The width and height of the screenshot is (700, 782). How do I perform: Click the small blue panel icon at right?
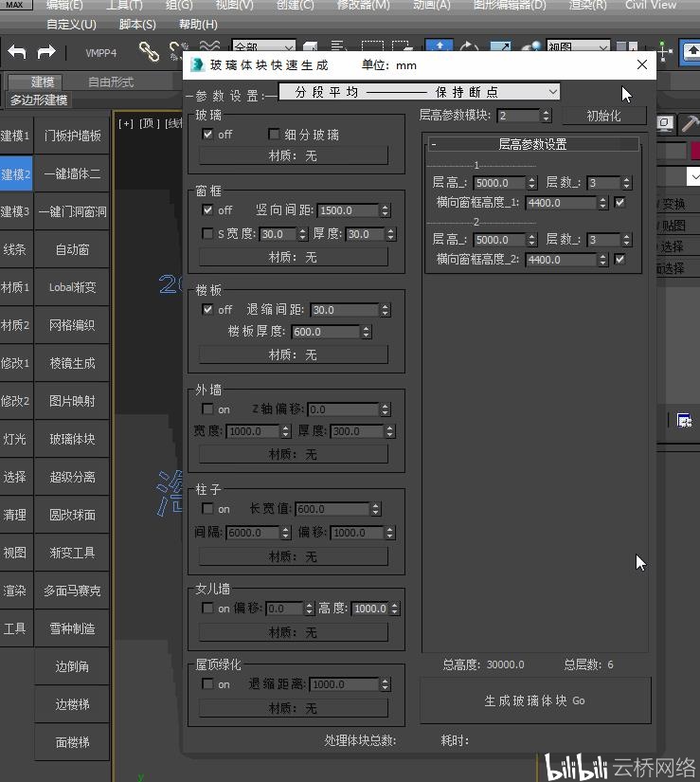[x=684, y=421]
